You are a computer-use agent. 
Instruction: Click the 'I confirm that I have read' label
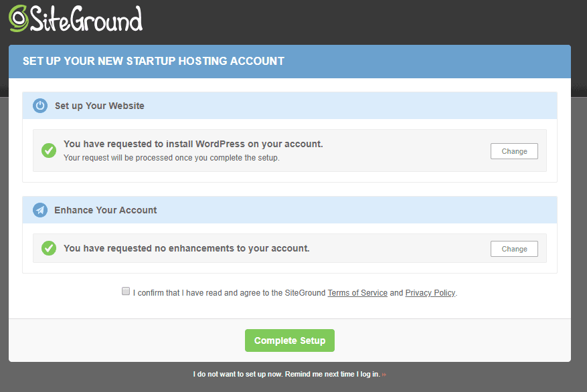click(295, 293)
